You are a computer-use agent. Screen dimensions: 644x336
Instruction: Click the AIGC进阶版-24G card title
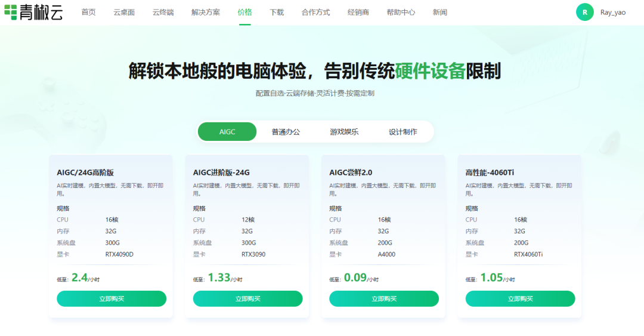[221, 172]
